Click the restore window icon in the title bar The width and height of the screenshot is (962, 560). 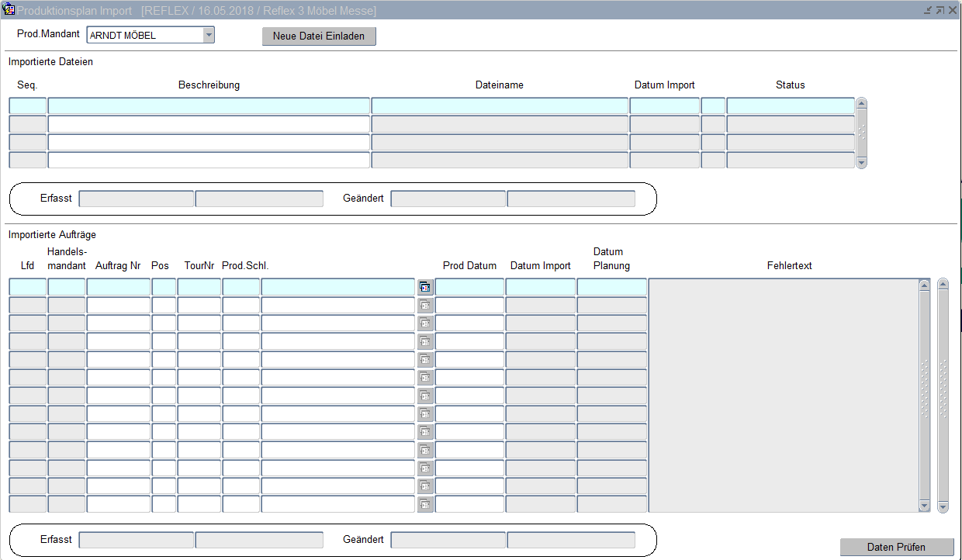pos(940,10)
